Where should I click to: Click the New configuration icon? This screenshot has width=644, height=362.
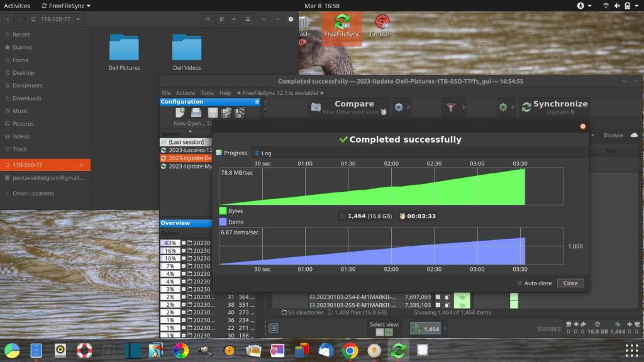coord(180,113)
